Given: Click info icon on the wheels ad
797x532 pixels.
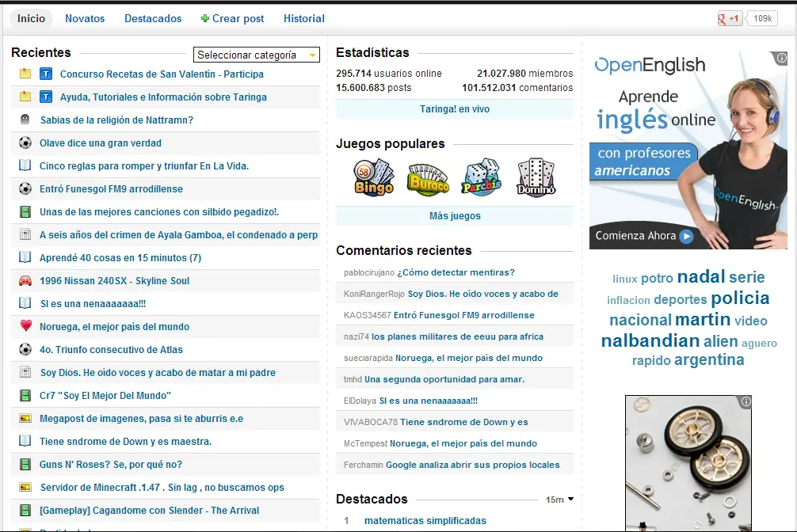Looking at the screenshot, I should [x=746, y=402].
